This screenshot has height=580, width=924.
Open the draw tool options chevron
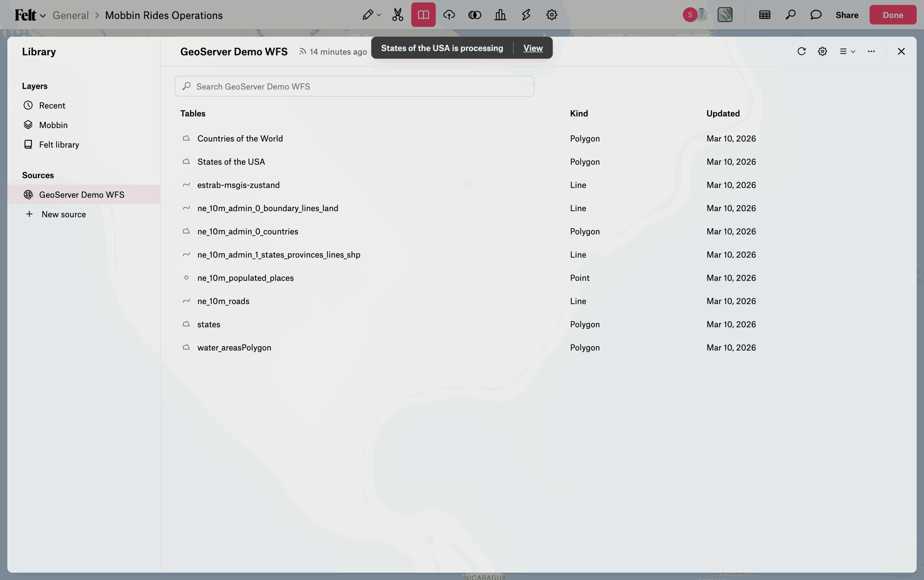(379, 15)
